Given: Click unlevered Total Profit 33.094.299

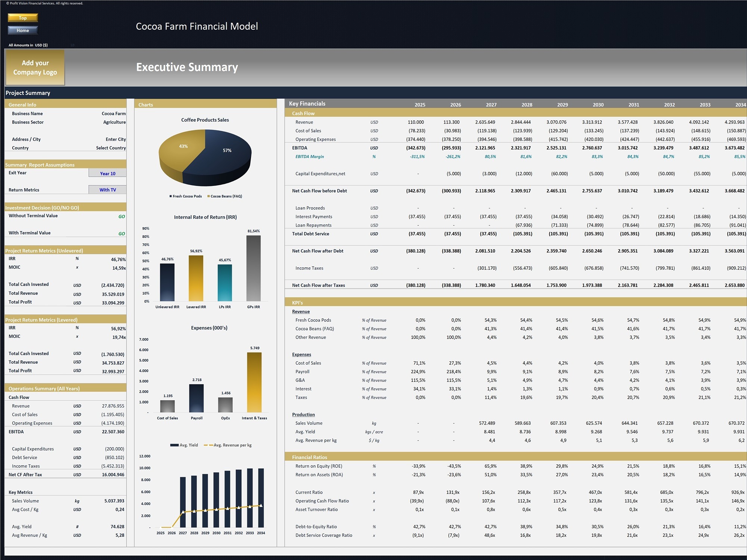Looking at the screenshot, I should click(113, 303).
